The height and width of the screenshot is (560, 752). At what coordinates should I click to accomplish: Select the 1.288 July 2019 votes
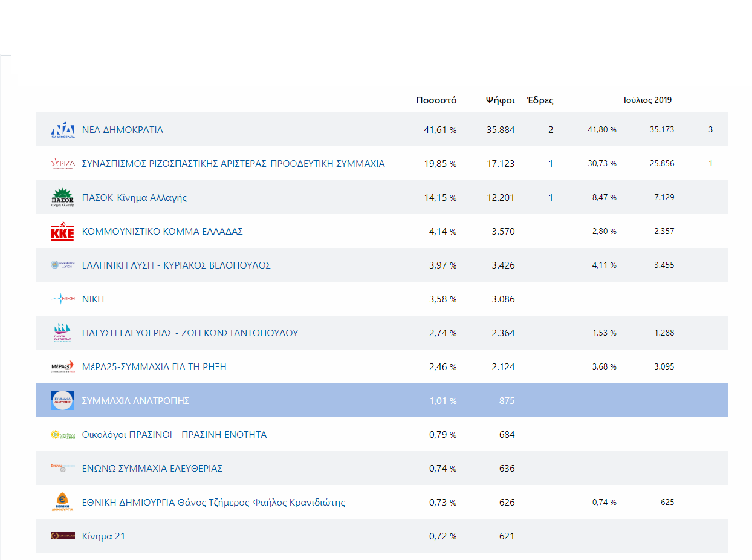coord(664,333)
